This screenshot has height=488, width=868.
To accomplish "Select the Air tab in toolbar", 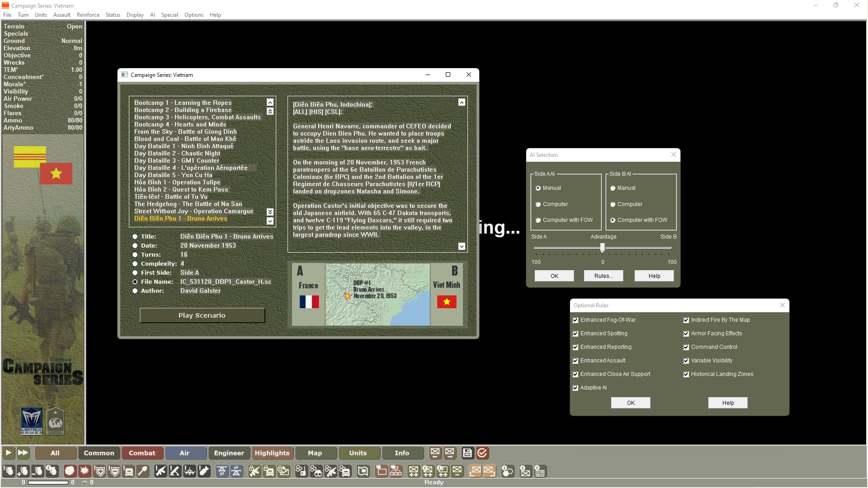I will 185,453.
